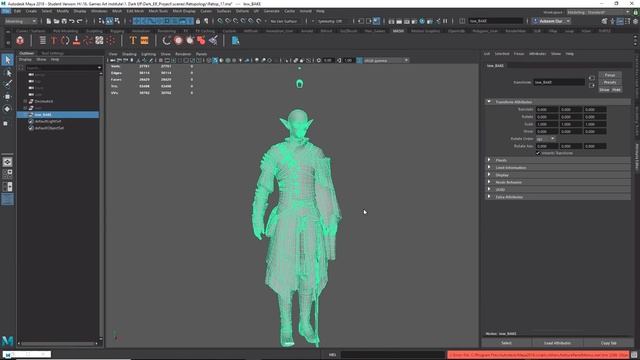The image size is (640, 360).
Task: Click the New Scene icon
Action: pos(48,21)
